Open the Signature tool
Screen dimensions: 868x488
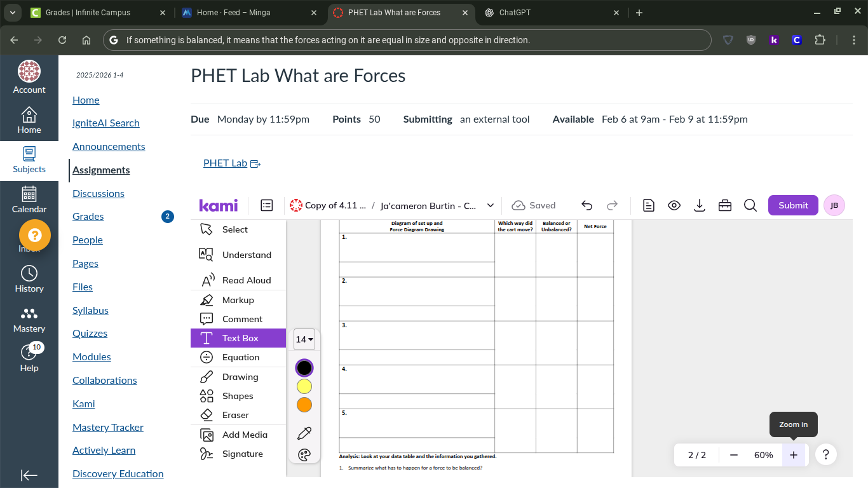pyautogui.click(x=242, y=454)
